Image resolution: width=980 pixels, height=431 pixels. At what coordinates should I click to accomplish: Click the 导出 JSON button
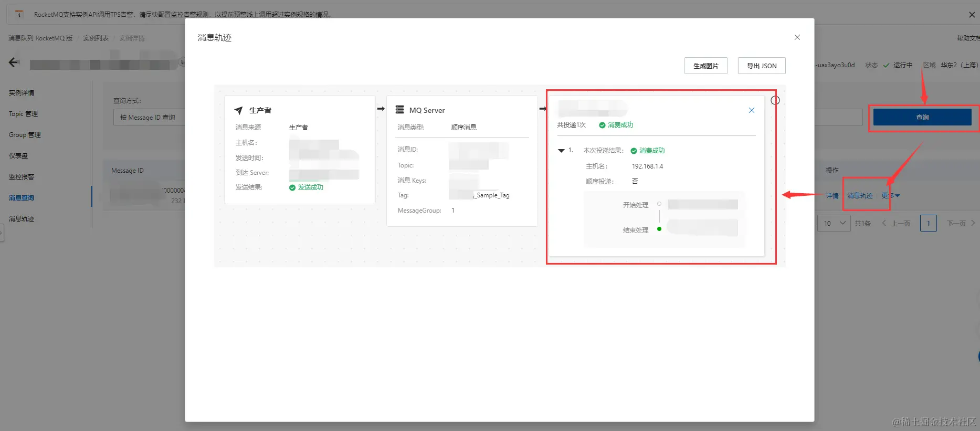pyautogui.click(x=762, y=66)
